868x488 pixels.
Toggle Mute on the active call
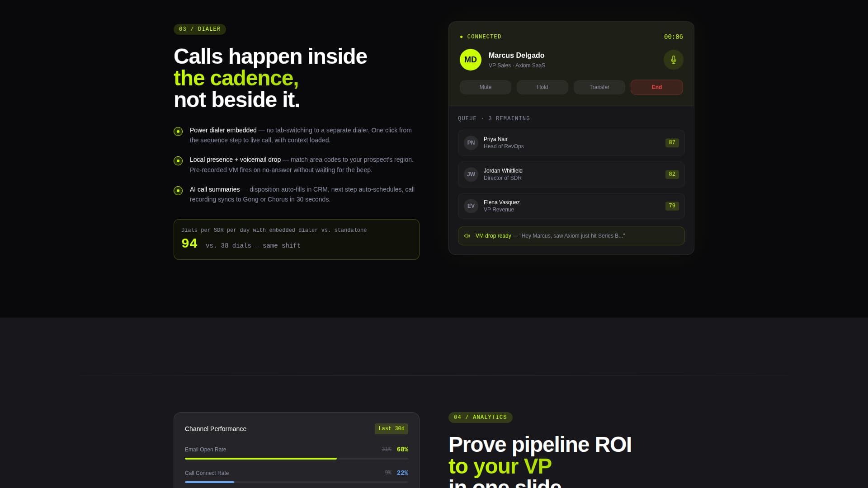pos(485,87)
